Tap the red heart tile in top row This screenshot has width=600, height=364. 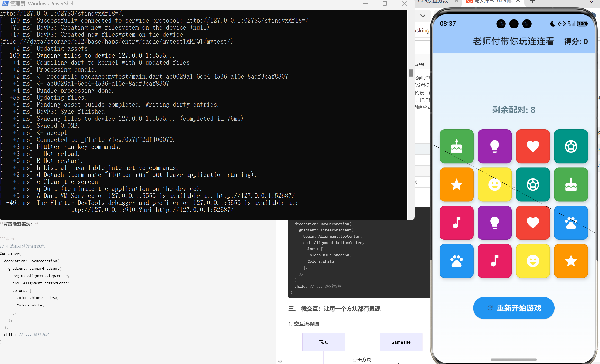click(x=533, y=146)
